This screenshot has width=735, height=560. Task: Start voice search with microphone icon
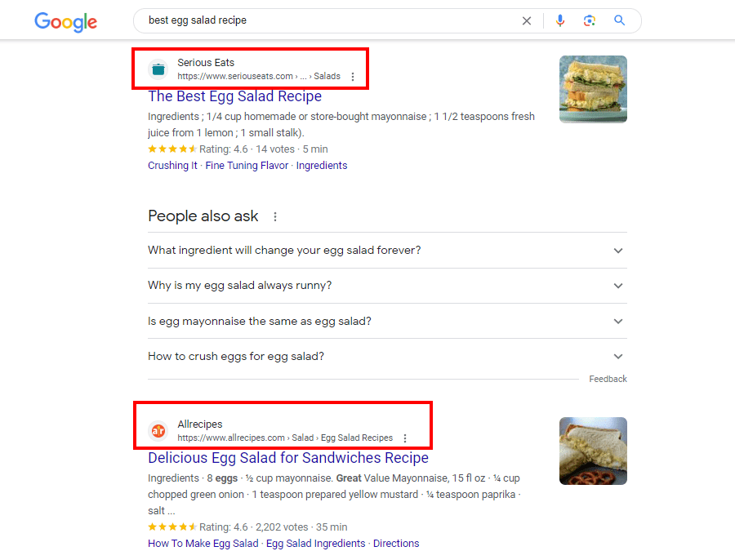[560, 20]
